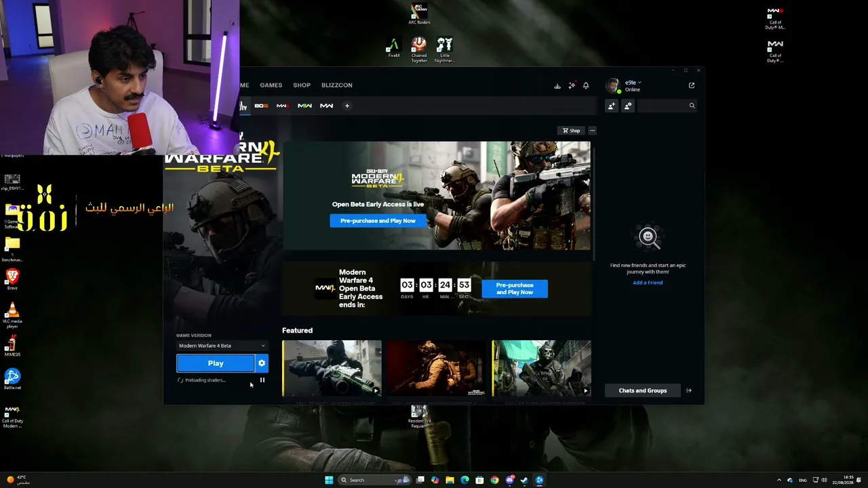Pop out the social panel
This screenshot has height=488, width=868.
[692, 85]
